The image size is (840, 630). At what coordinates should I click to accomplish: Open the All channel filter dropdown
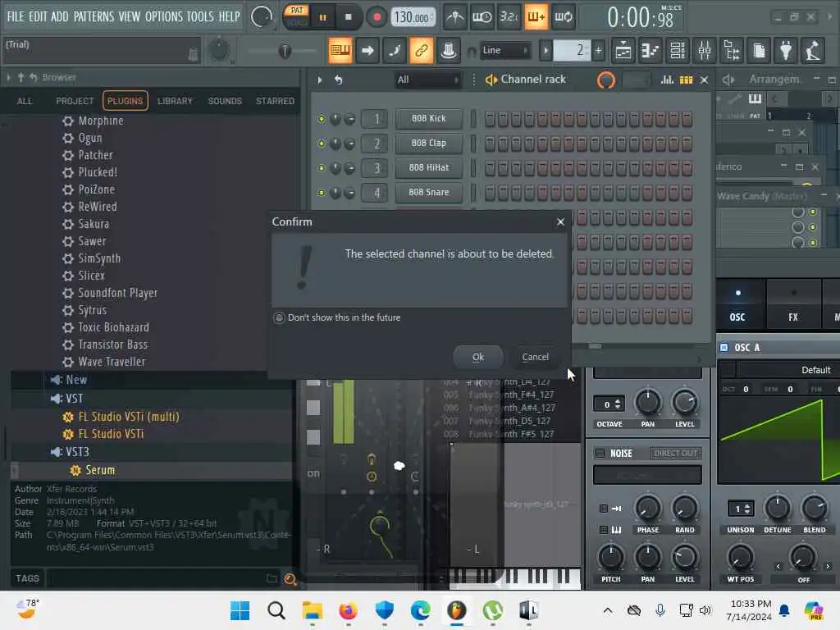pyautogui.click(x=427, y=80)
